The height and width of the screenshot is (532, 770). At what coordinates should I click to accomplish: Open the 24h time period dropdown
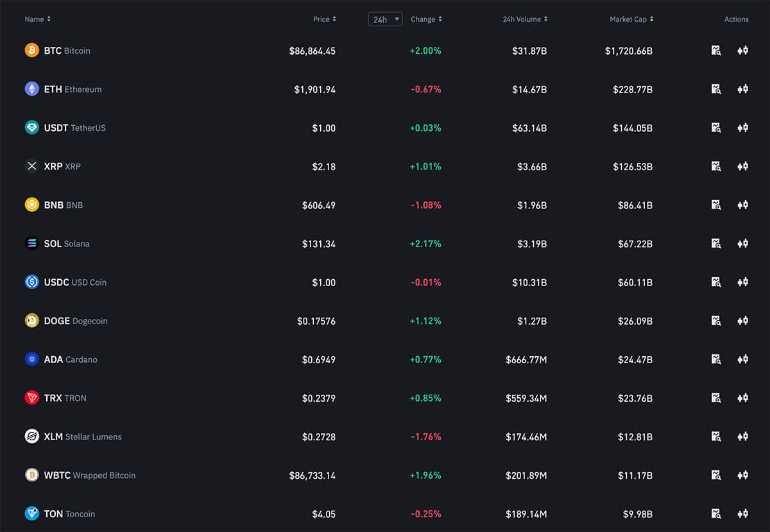pos(385,19)
